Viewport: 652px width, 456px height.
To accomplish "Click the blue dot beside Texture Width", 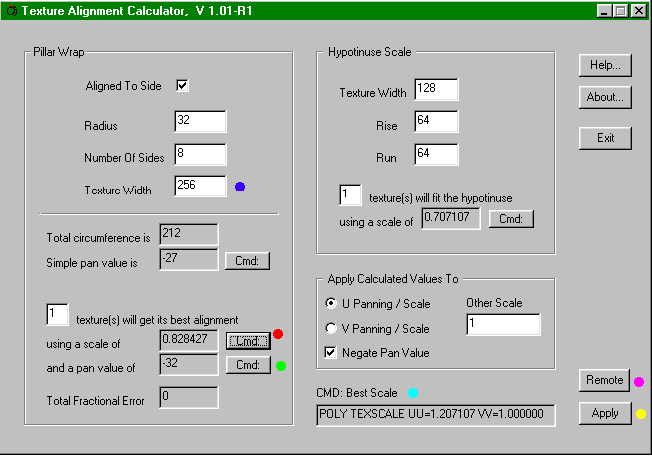I will click(240, 186).
